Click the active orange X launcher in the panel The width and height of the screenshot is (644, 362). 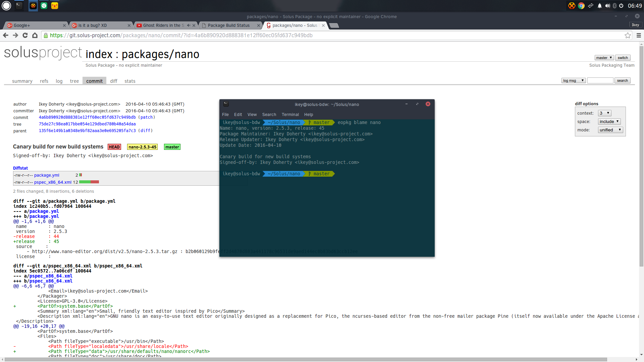[x=33, y=6]
